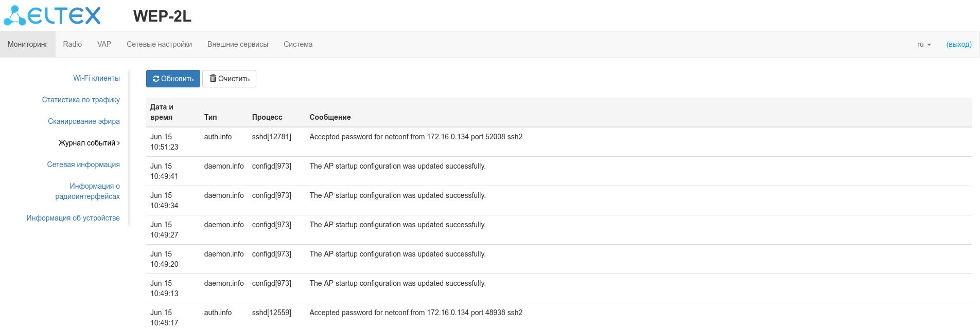
Task: Open Сетевая информация page
Action: (x=83, y=164)
